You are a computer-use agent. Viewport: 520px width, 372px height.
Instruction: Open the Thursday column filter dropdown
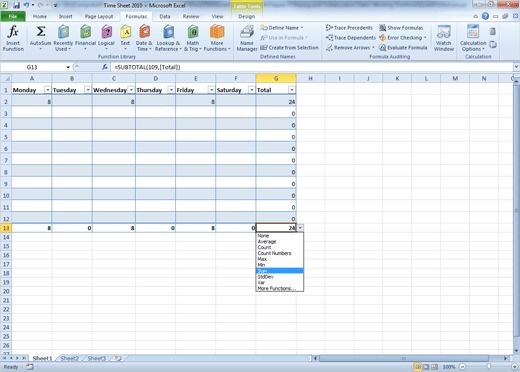pyautogui.click(x=171, y=90)
